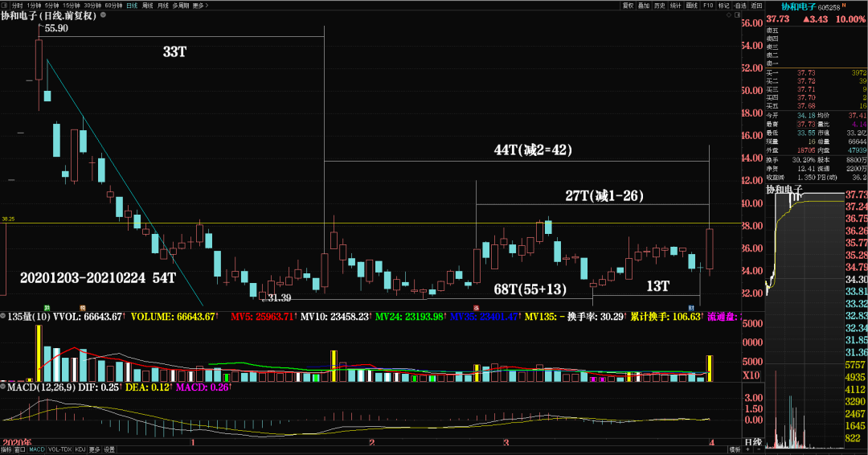868x455 pixels.
Task: Click the 模板 template button
Action: tap(735, 450)
